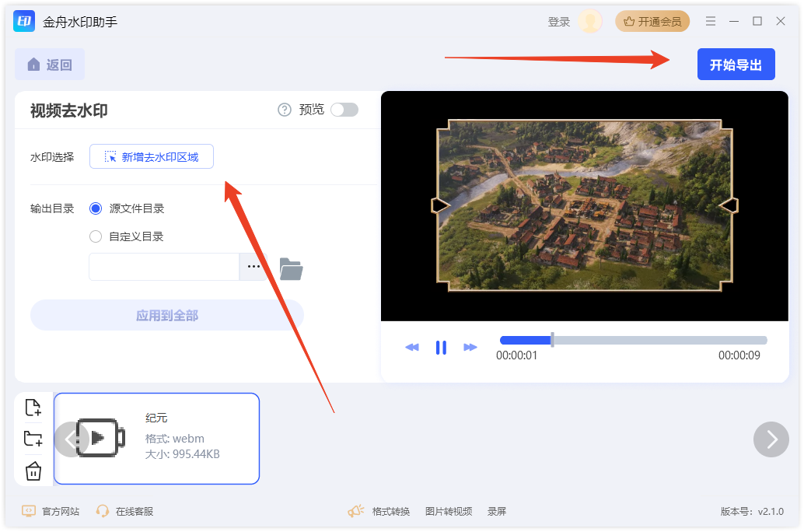
Task: Open 图片转视频 from the bottom bar
Action: pyautogui.click(x=449, y=511)
